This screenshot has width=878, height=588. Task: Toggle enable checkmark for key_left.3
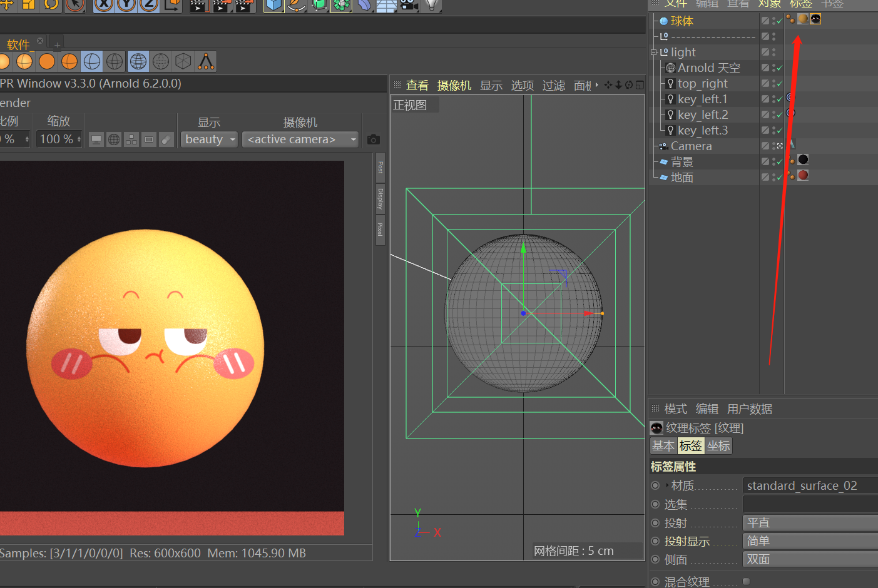pyautogui.click(x=780, y=131)
